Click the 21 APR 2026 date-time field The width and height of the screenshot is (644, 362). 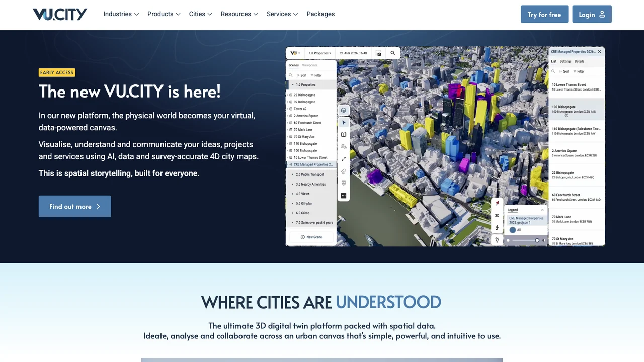(353, 53)
